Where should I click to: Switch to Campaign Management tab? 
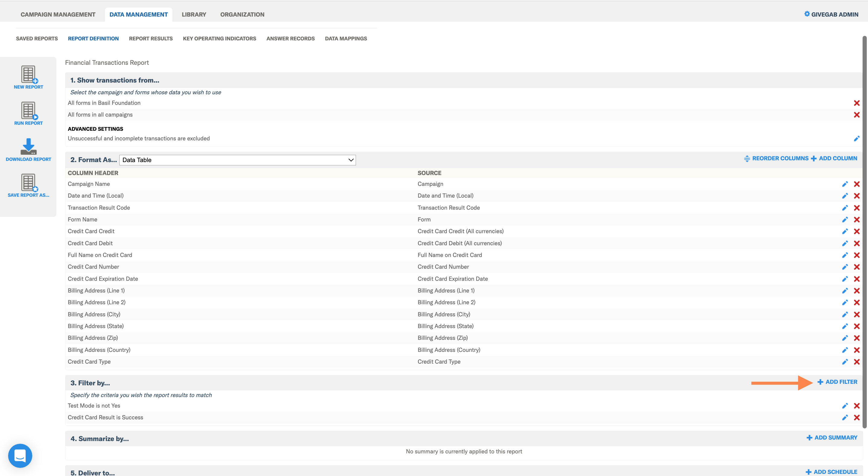click(x=58, y=14)
